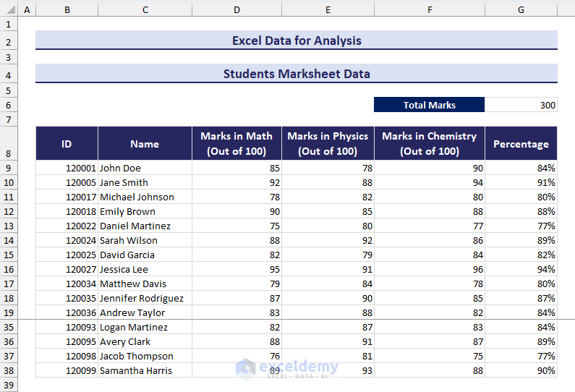This screenshot has width=575, height=392.
Task: Click row 12 header
Action: click(x=9, y=211)
